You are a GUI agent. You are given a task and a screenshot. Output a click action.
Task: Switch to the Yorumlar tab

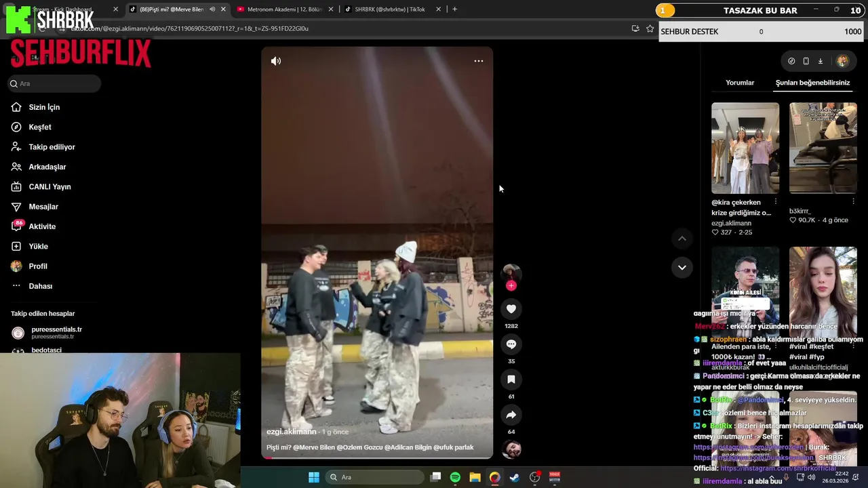click(740, 83)
